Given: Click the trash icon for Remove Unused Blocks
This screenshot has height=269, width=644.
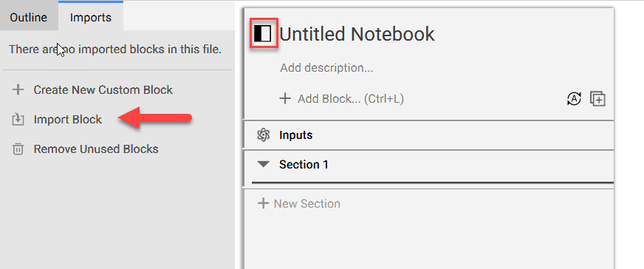Looking at the screenshot, I should [x=18, y=149].
